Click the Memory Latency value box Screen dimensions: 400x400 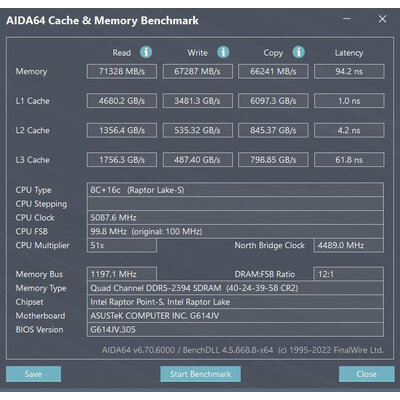pos(349,71)
